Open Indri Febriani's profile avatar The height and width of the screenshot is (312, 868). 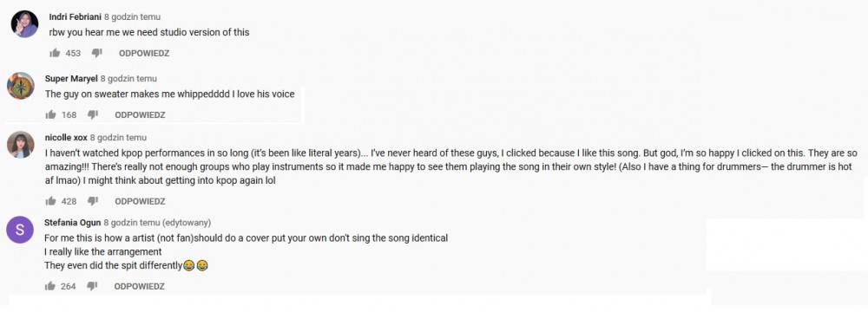coord(25,23)
